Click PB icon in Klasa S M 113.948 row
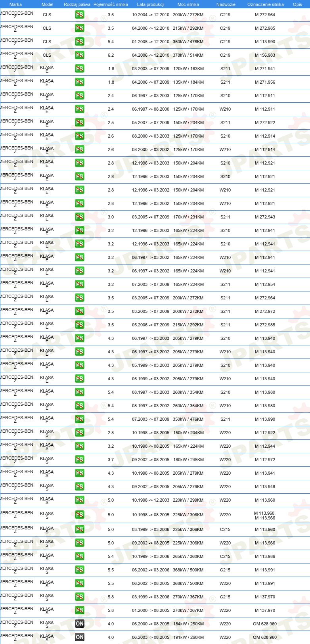Viewport: 310px width, 644px height. pyautogui.click(x=79, y=487)
